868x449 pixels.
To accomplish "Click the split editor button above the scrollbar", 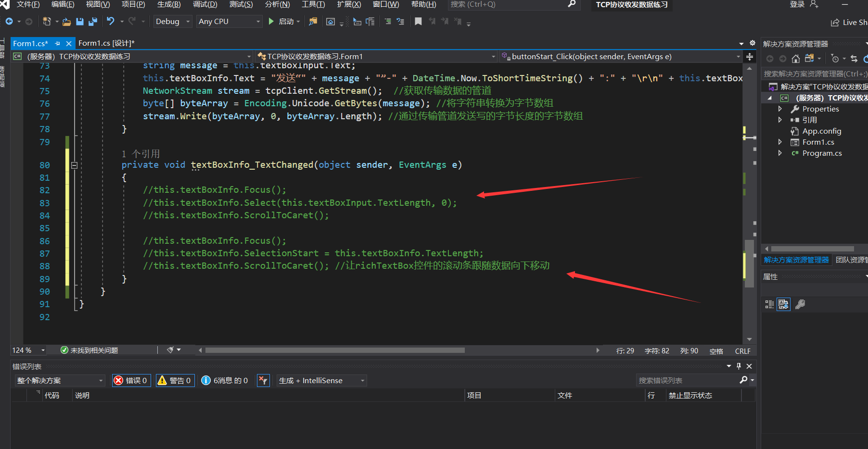I will [x=750, y=57].
